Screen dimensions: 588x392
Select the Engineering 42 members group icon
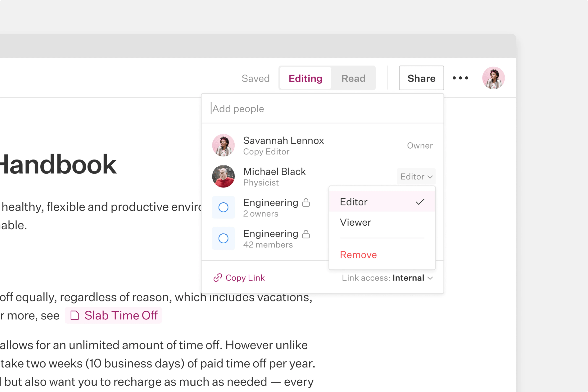coord(223,238)
